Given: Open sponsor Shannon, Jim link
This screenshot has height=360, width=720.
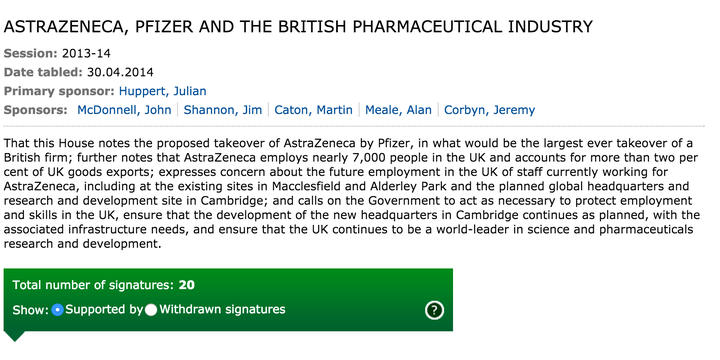Looking at the screenshot, I should [223, 110].
